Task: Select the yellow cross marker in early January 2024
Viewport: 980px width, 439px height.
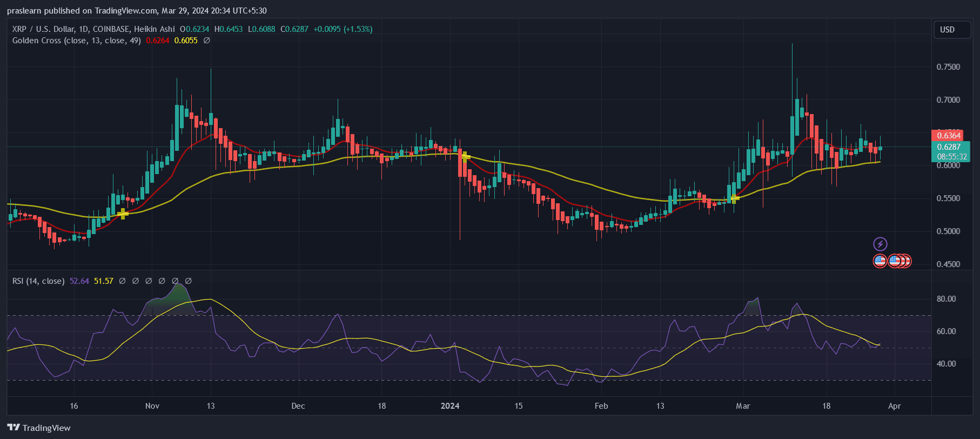Action: pyautogui.click(x=466, y=157)
